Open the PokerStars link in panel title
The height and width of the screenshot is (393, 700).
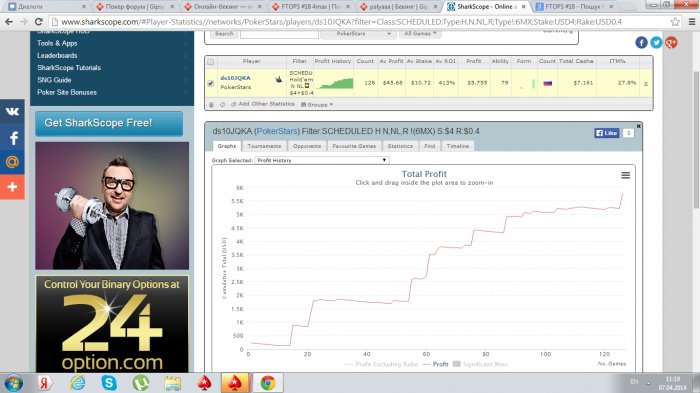tap(277, 131)
